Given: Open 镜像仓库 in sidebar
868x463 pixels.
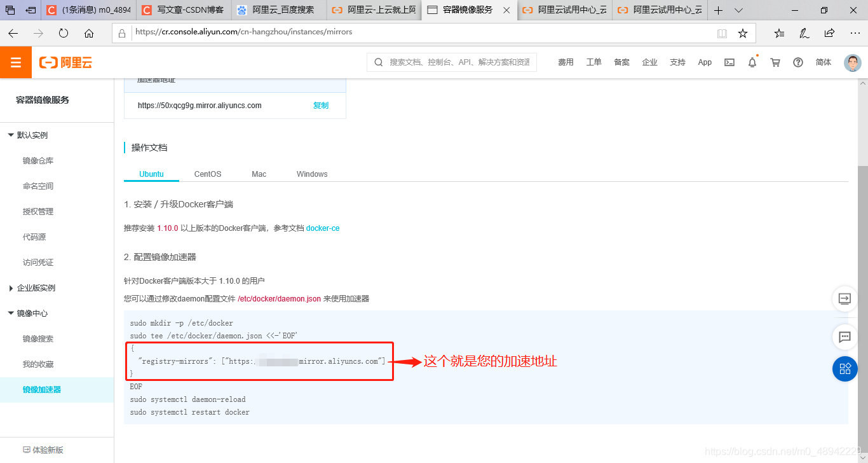Looking at the screenshot, I should click(x=38, y=161).
